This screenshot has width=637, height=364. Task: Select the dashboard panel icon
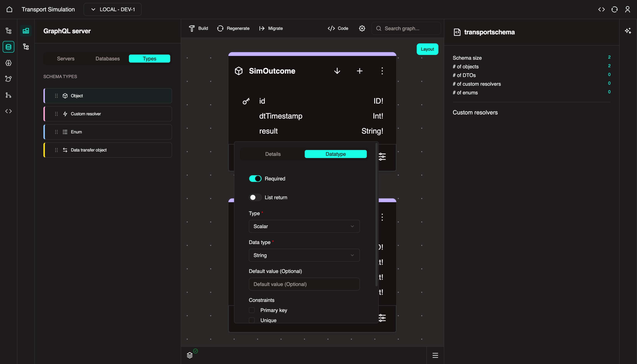tap(26, 31)
